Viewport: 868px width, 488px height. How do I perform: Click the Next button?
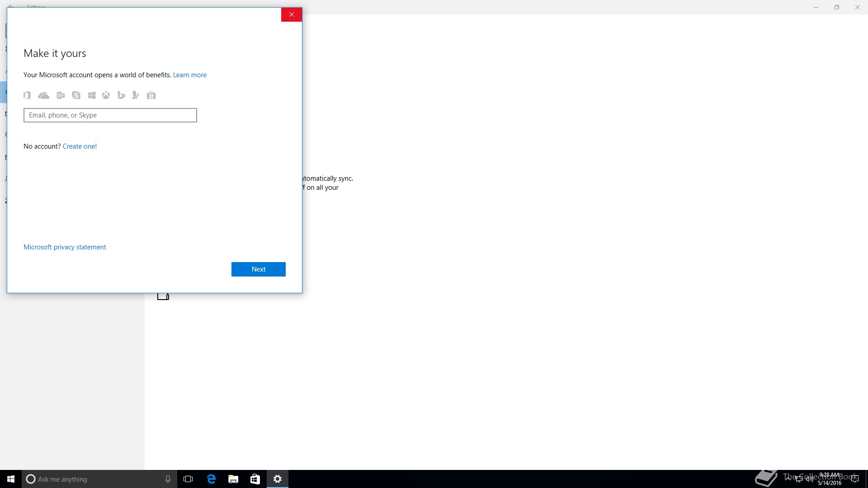[x=259, y=269]
